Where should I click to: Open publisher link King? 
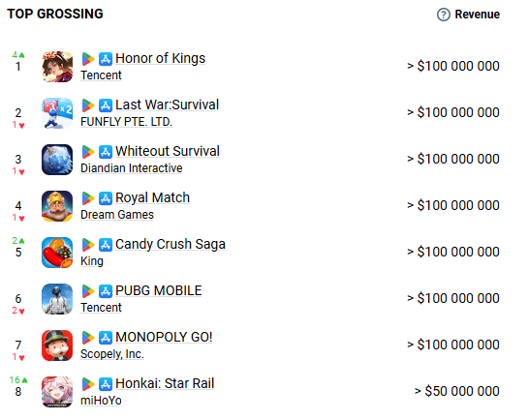point(92,261)
